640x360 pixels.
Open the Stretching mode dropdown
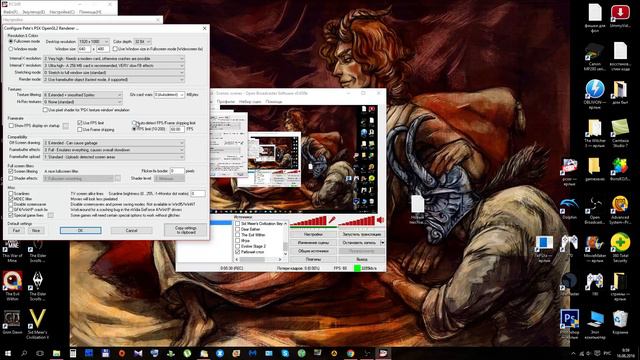click(x=114, y=73)
